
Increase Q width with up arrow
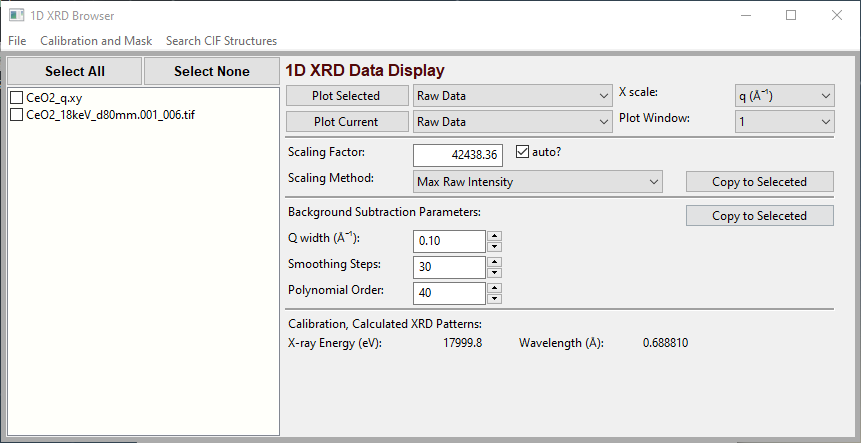[x=494, y=236]
